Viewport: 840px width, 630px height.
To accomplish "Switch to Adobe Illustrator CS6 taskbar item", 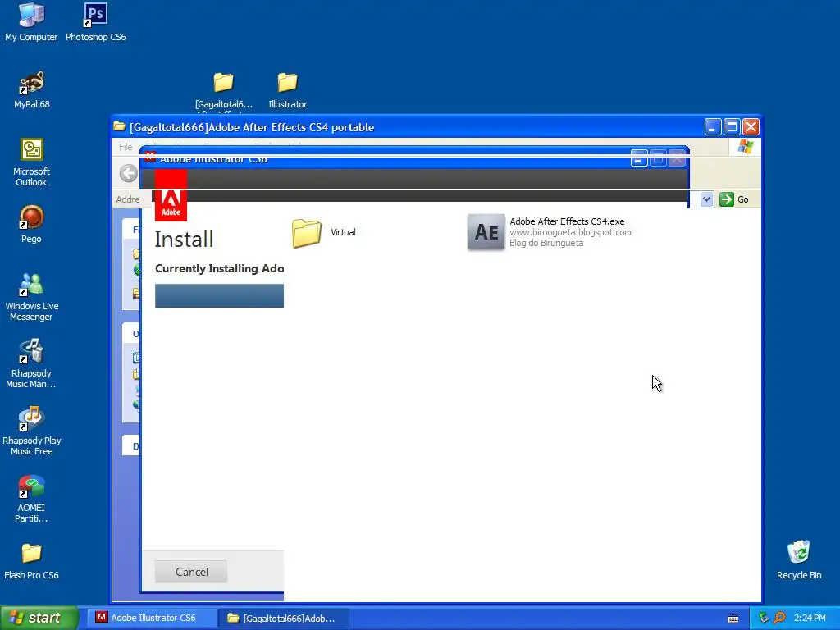I will [152, 618].
